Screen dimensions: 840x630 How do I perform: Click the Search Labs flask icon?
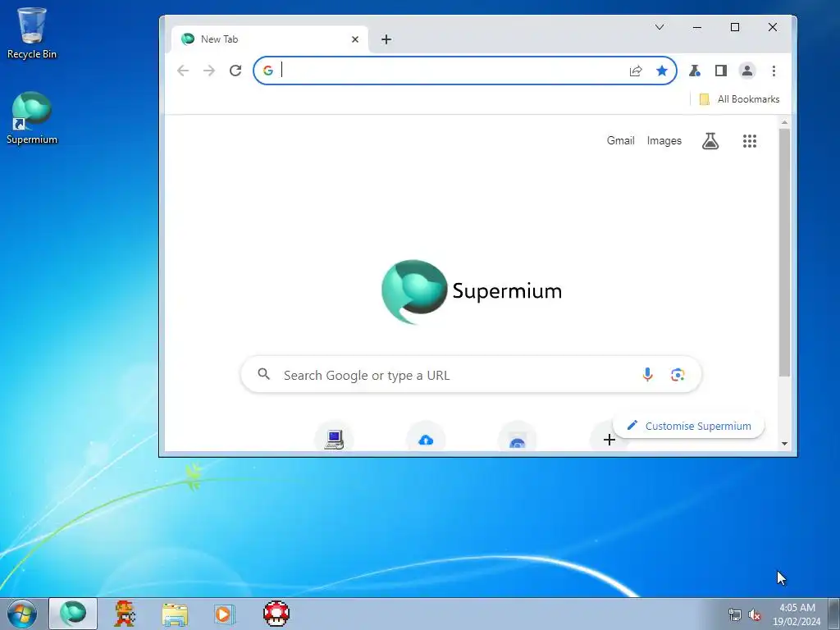coord(710,141)
